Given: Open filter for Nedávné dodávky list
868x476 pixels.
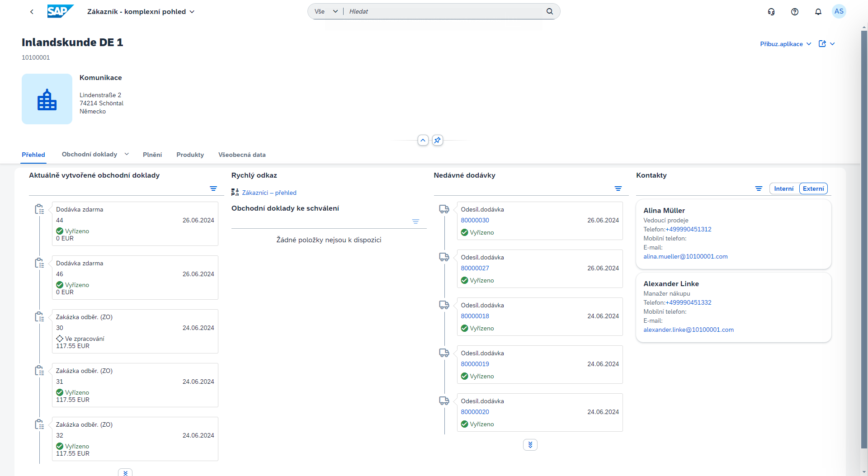Looking at the screenshot, I should tap(618, 189).
